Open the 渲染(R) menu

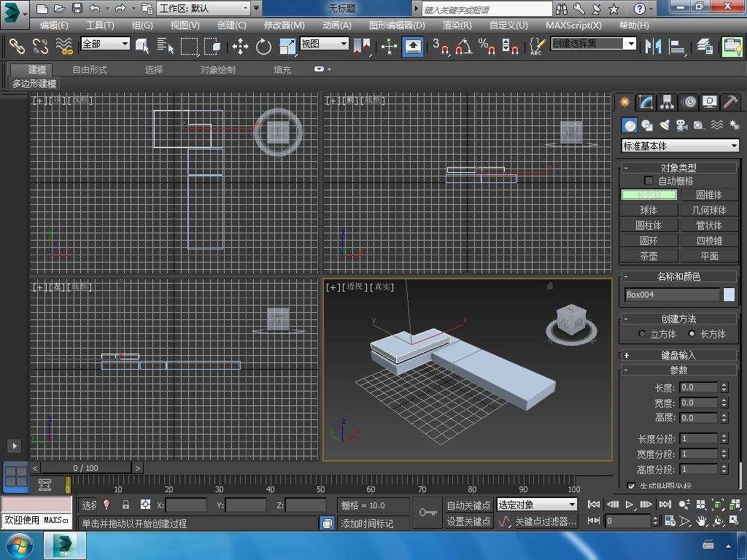[x=457, y=26]
